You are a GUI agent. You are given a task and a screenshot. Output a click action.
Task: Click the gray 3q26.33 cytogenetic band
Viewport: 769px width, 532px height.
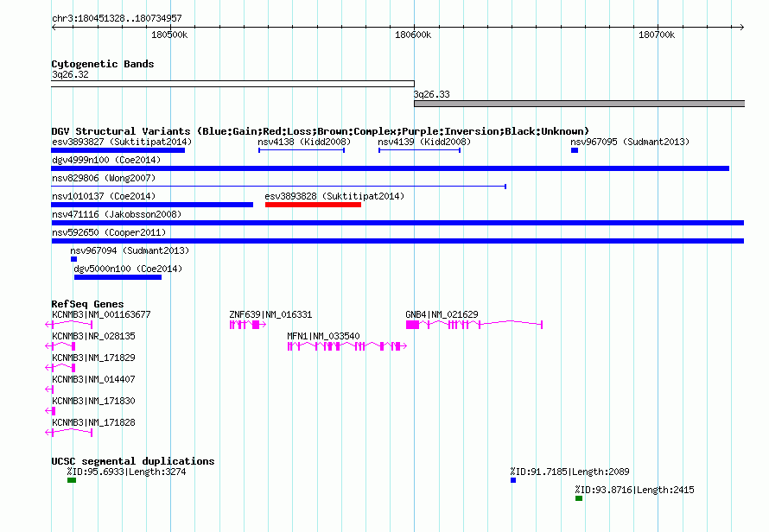579,104
